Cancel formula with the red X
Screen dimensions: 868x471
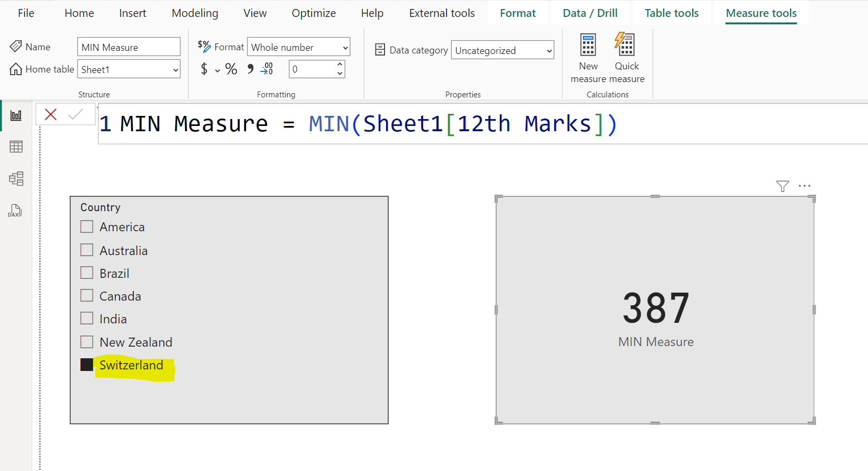click(51, 114)
